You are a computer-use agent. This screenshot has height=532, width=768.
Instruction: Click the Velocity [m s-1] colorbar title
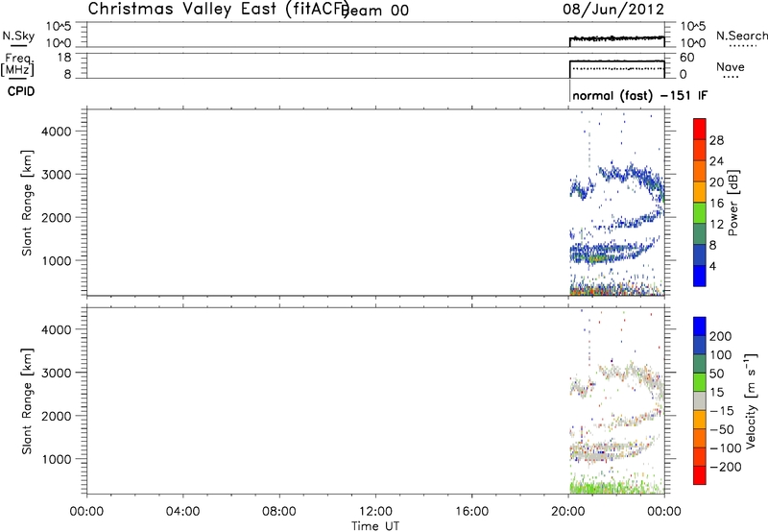(x=751, y=401)
